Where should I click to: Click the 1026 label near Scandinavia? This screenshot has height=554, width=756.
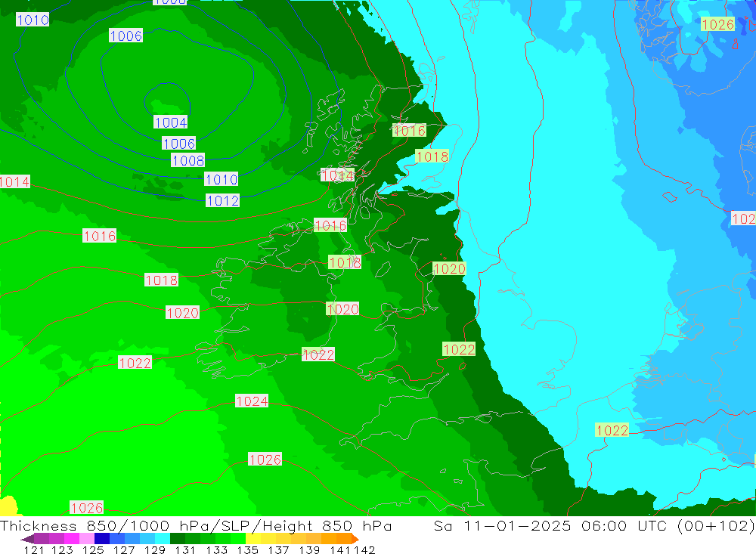click(718, 25)
